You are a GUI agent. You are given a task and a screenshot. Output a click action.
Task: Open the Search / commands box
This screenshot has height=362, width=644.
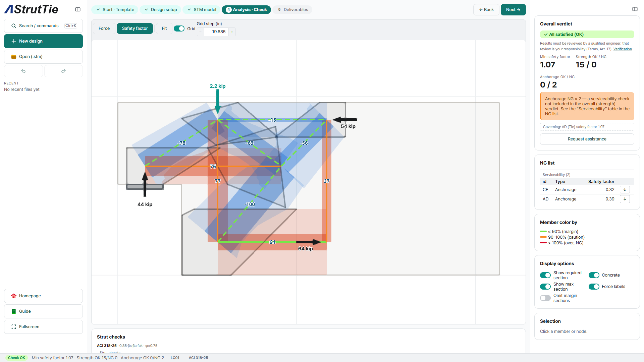coord(43,26)
